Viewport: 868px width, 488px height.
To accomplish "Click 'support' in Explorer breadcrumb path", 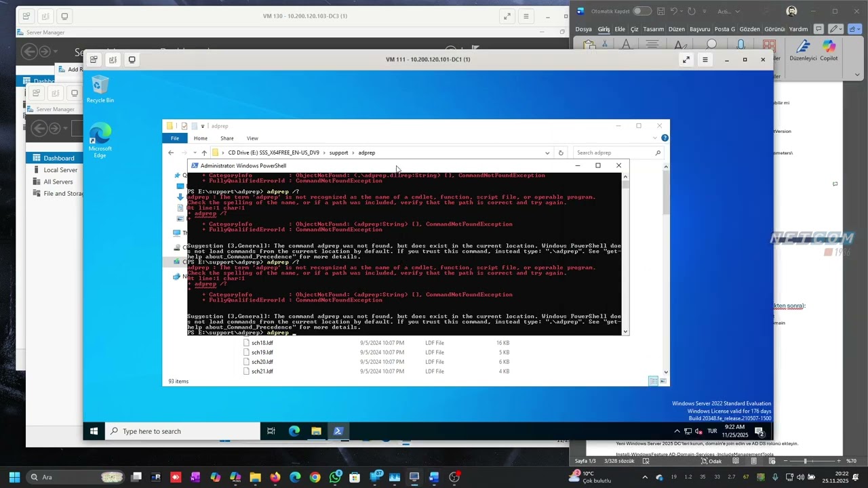I will tap(338, 152).
